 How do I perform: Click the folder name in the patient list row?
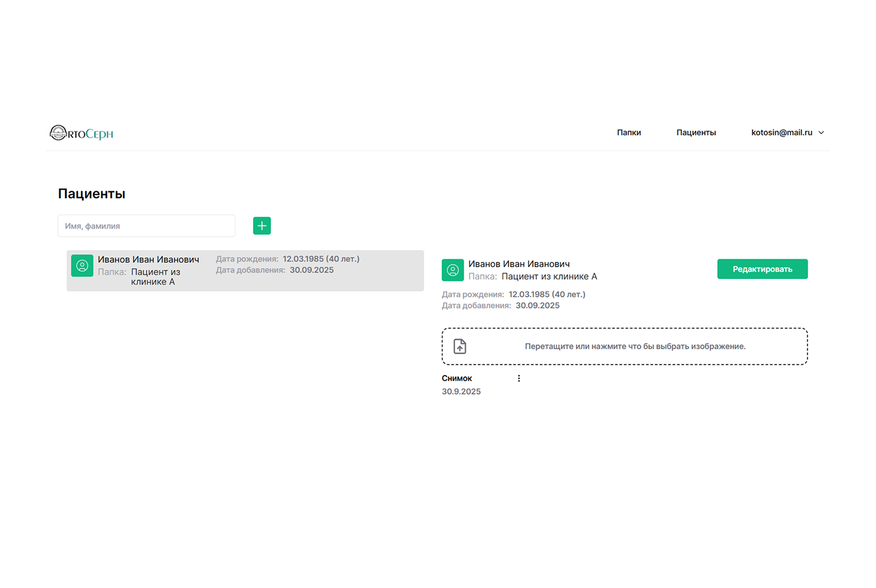click(156, 277)
